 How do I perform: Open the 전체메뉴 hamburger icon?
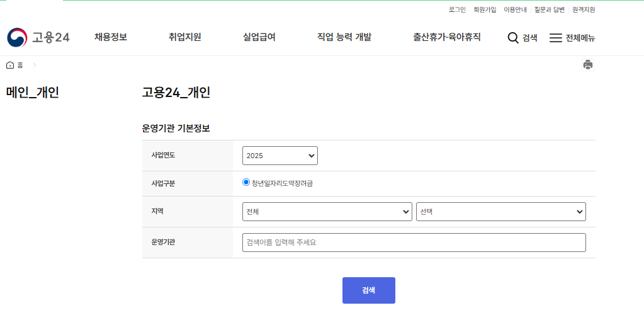point(556,38)
